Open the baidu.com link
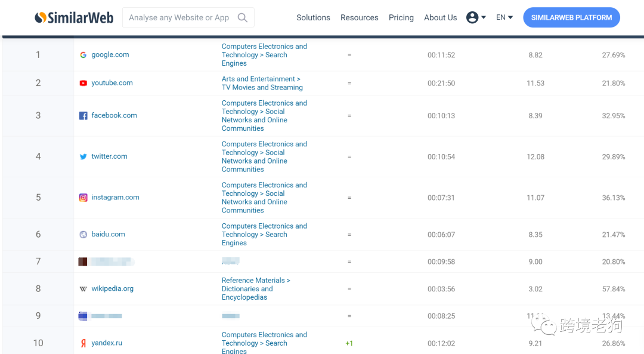This screenshot has height=354, width=644. (x=108, y=235)
